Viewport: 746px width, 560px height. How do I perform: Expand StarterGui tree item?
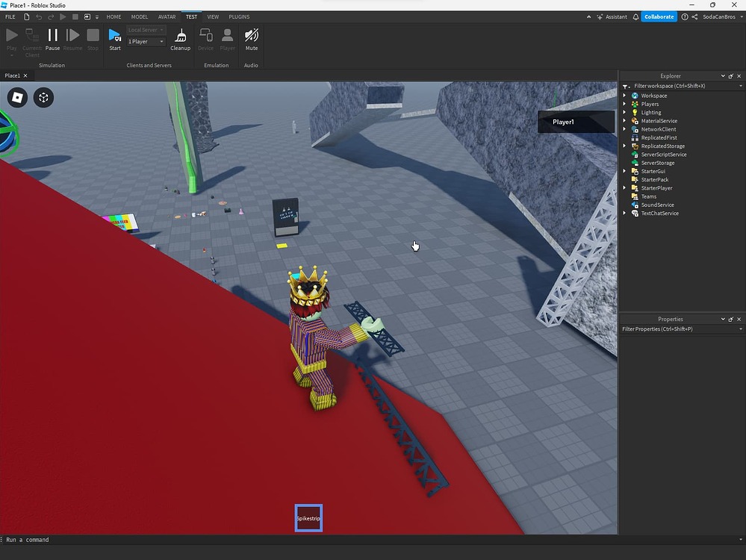point(625,171)
